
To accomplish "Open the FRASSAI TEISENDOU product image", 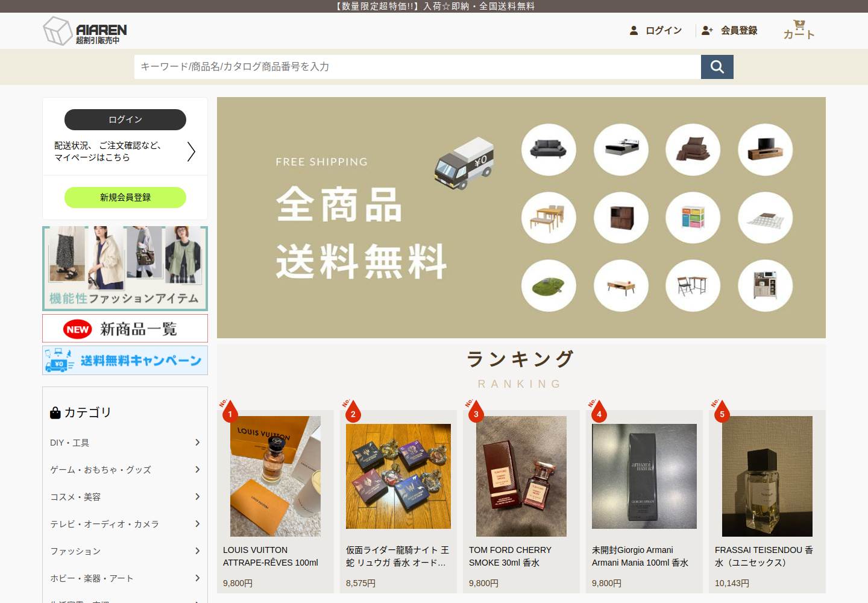I will pyautogui.click(x=767, y=476).
